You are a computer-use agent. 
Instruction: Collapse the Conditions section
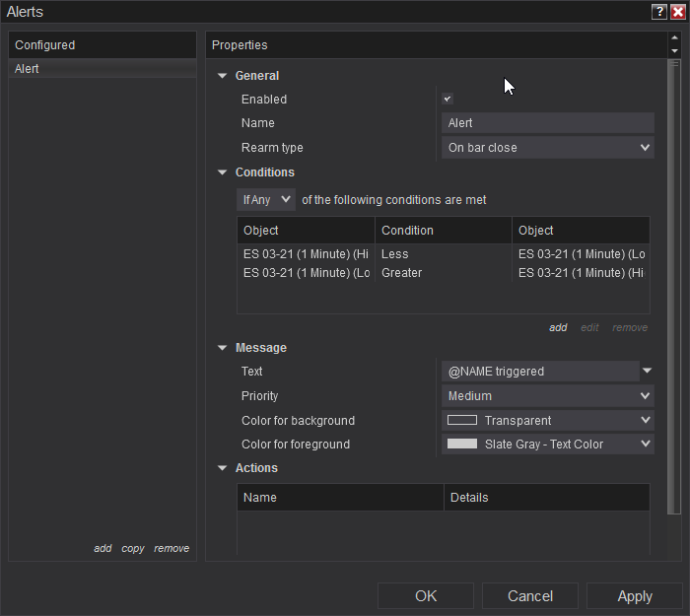click(223, 172)
